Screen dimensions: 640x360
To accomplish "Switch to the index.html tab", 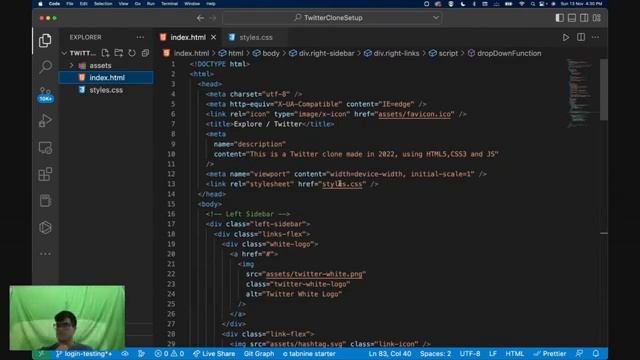I will 188,37.
